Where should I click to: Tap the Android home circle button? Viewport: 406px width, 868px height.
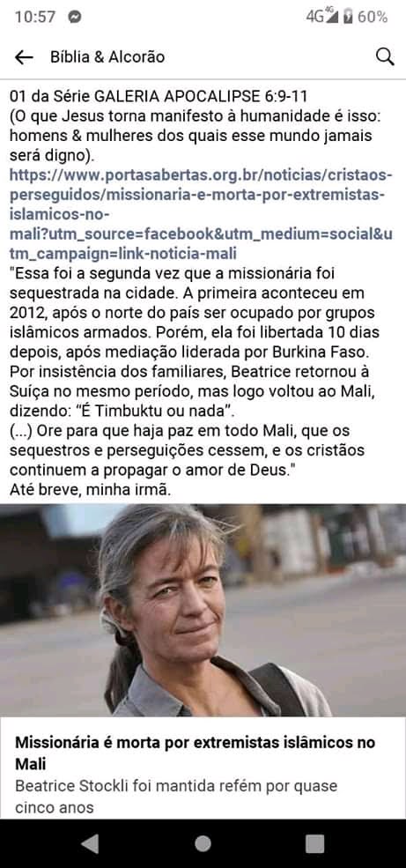(203, 843)
